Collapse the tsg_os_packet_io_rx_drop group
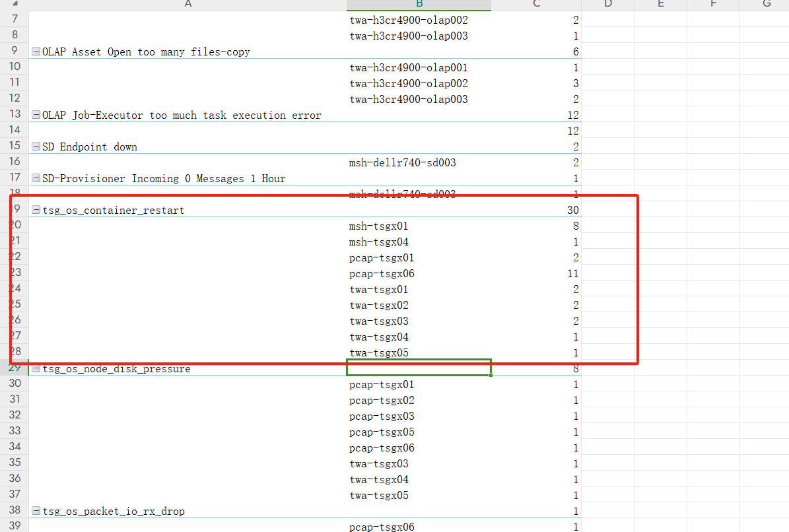This screenshot has height=532, width=789. [36, 512]
